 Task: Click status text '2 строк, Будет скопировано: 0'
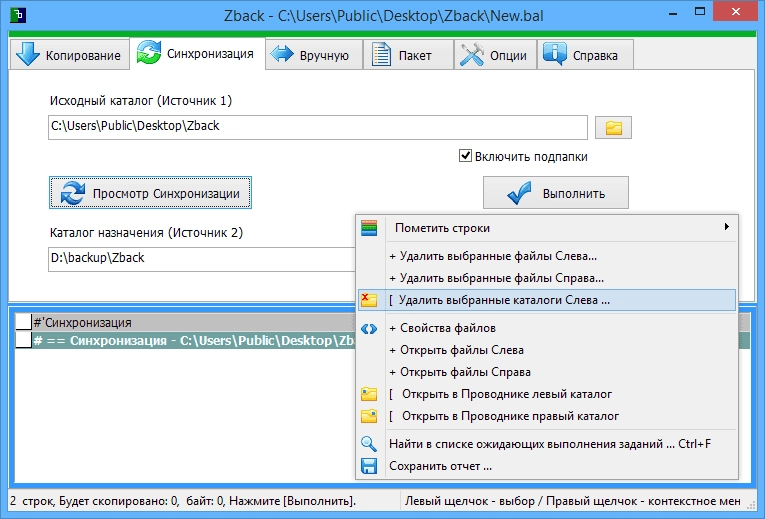tap(183, 501)
